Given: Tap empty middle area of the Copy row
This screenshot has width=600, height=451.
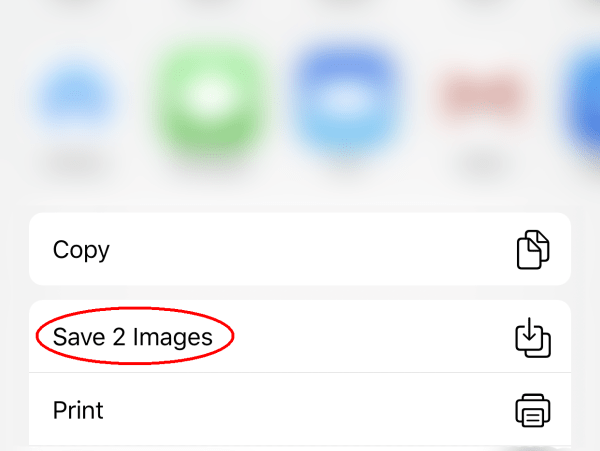Looking at the screenshot, I should 300,249.
